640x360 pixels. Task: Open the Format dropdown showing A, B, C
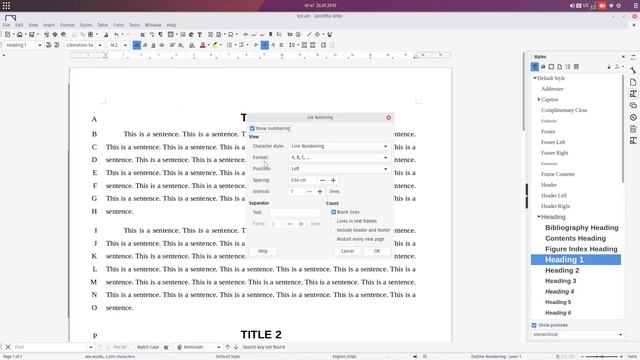(x=339, y=157)
